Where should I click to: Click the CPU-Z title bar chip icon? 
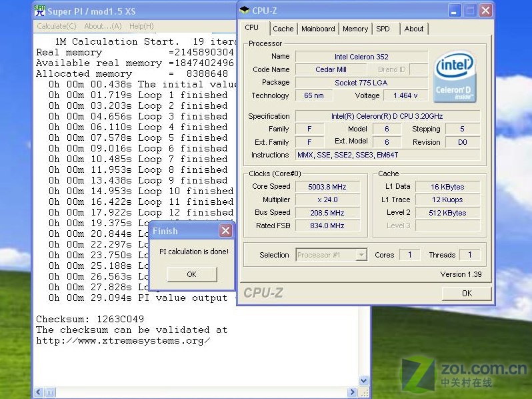click(244, 10)
